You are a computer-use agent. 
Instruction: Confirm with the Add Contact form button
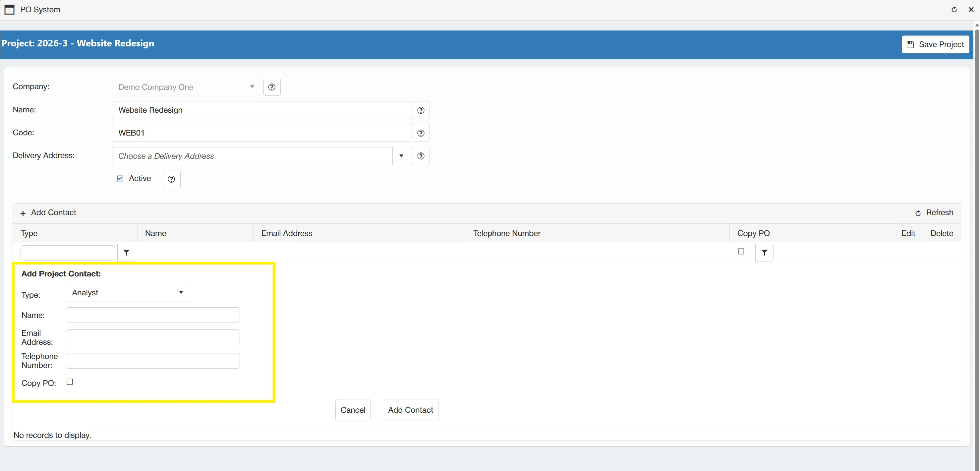coord(410,410)
